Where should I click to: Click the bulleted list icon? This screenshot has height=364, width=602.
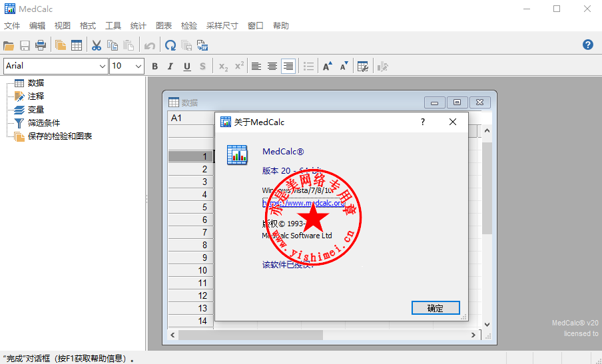[x=309, y=67]
